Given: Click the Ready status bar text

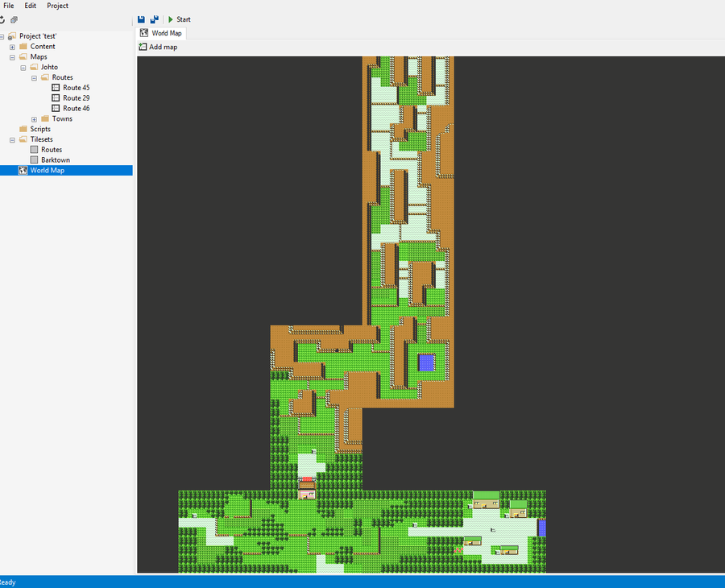Looking at the screenshot, I should pyautogui.click(x=7, y=582).
